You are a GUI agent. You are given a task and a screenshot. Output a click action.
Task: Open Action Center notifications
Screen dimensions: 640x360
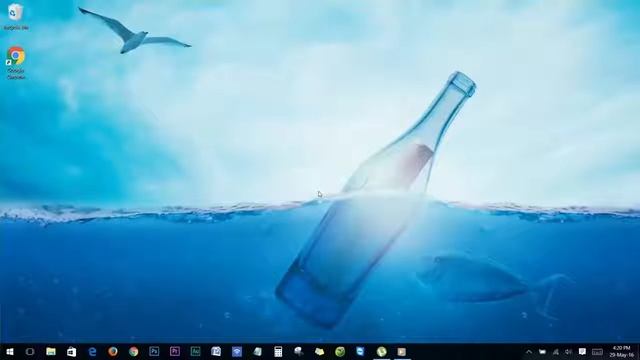(x=582, y=352)
